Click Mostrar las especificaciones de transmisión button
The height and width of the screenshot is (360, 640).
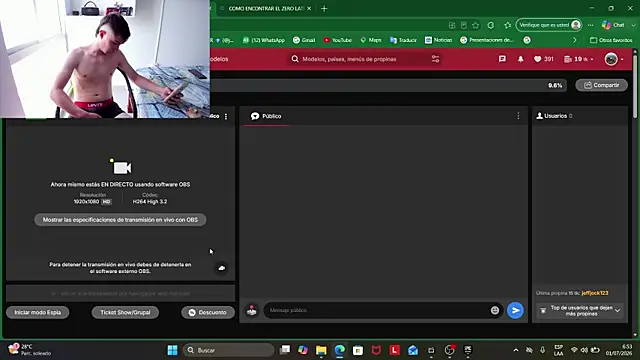pyautogui.click(x=120, y=220)
